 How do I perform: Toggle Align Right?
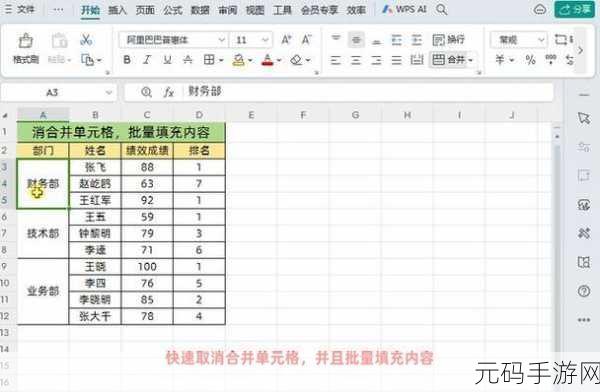pyautogui.click(x=377, y=60)
